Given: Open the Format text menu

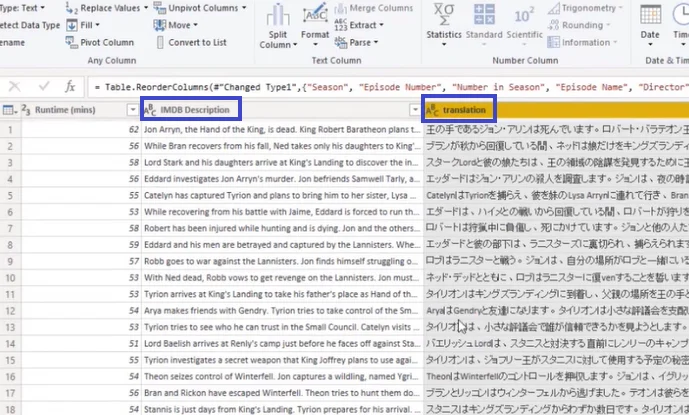Looking at the screenshot, I should (x=315, y=25).
